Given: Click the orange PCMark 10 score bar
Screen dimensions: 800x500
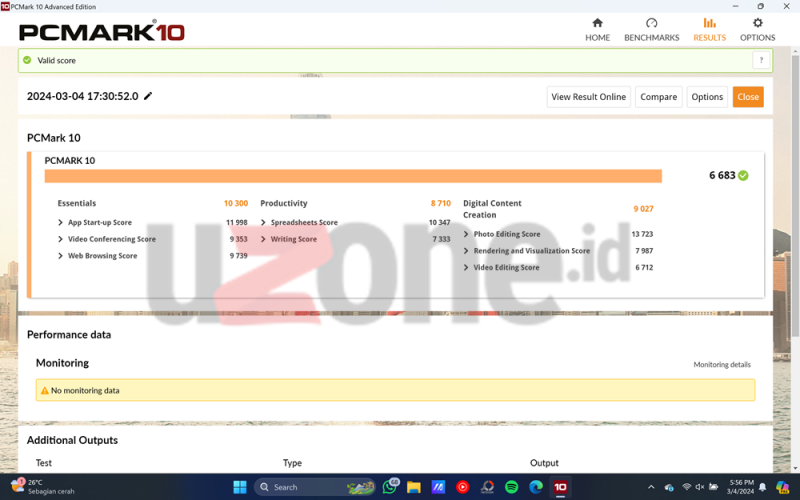Looking at the screenshot, I should coord(353,176).
